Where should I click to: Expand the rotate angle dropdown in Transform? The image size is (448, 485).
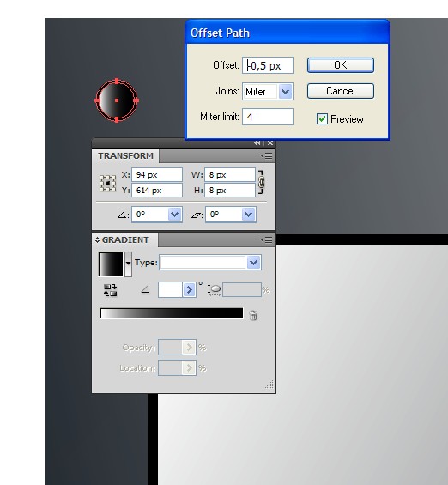[174, 215]
